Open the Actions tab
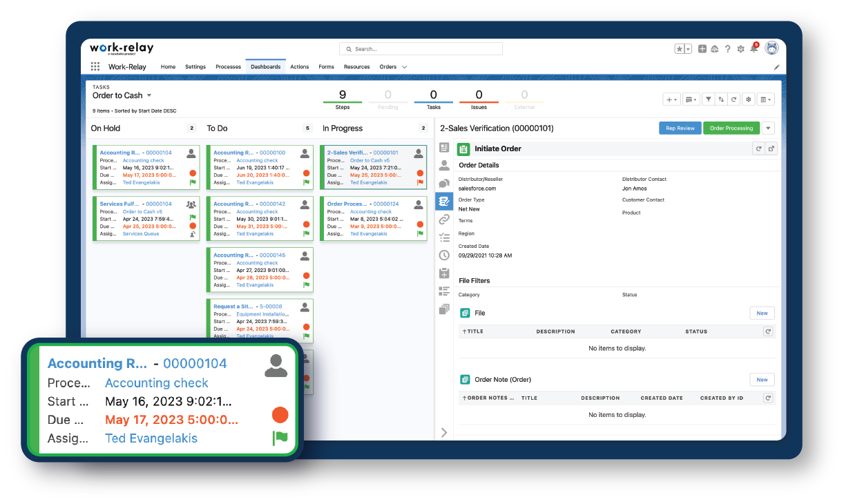 click(x=300, y=67)
